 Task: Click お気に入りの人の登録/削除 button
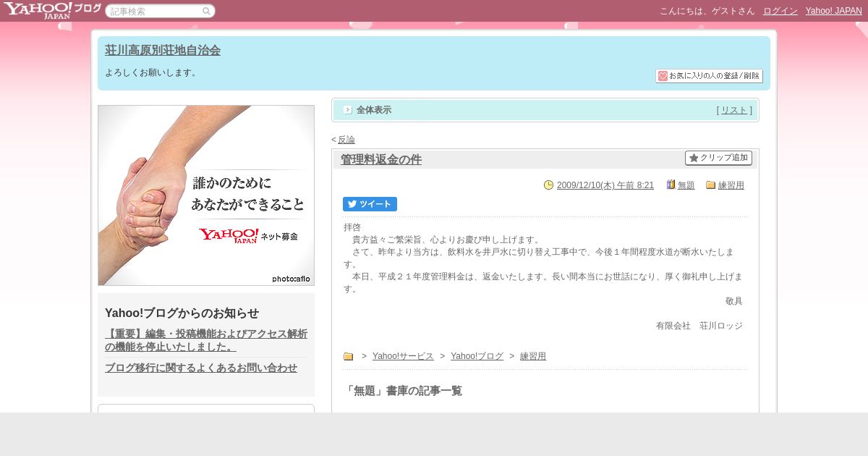pyautogui.click(x=709, y=76)
